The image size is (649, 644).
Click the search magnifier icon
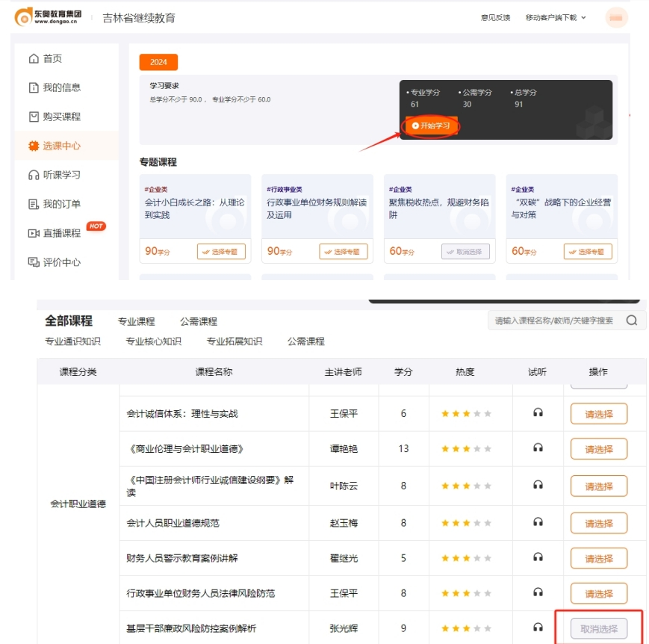[632, 319]
